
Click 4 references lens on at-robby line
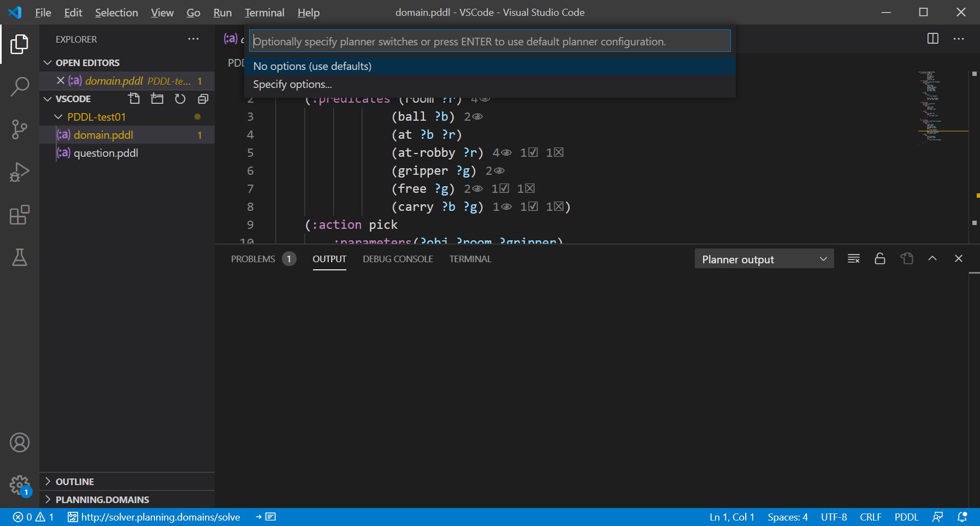pos(502,153)
